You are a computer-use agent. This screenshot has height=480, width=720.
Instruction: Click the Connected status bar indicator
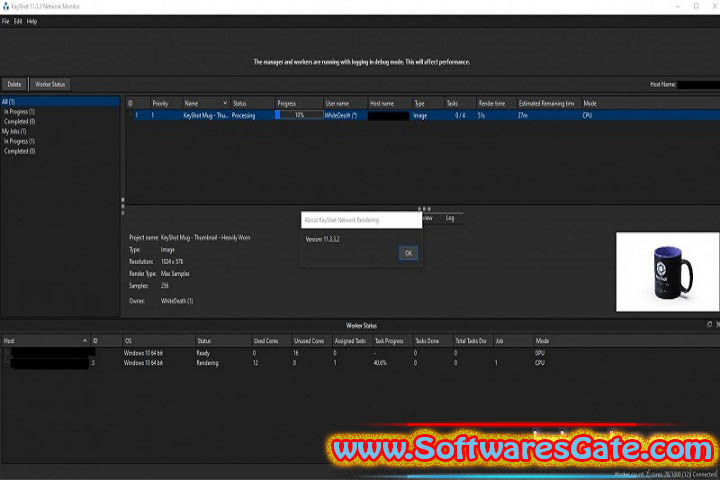click(704, 474)
